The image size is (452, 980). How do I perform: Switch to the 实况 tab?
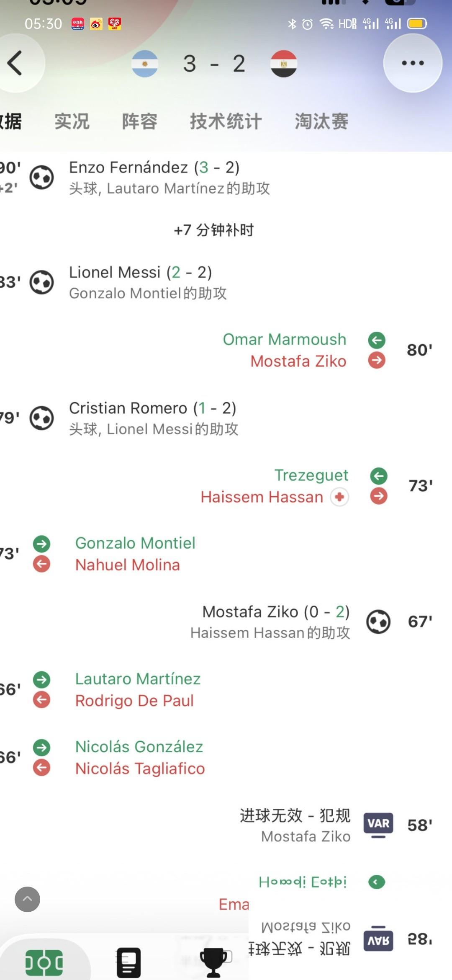(x=72, y=121)
